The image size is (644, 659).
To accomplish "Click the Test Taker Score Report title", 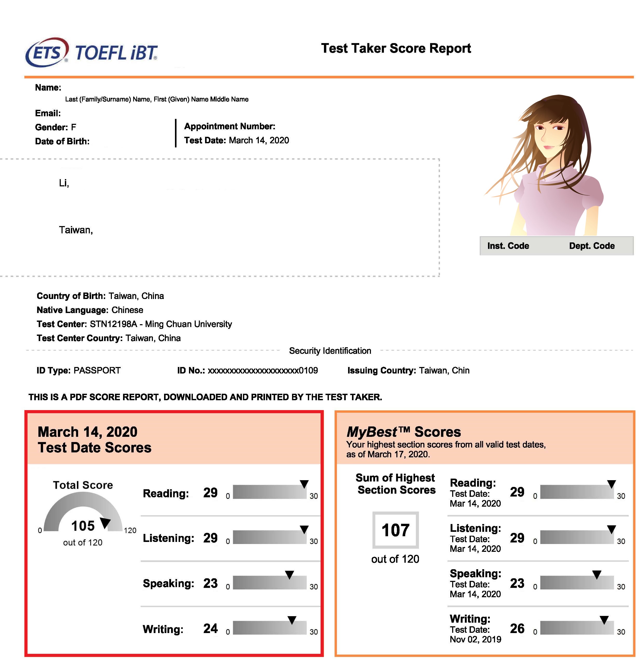I will [396, 48].
